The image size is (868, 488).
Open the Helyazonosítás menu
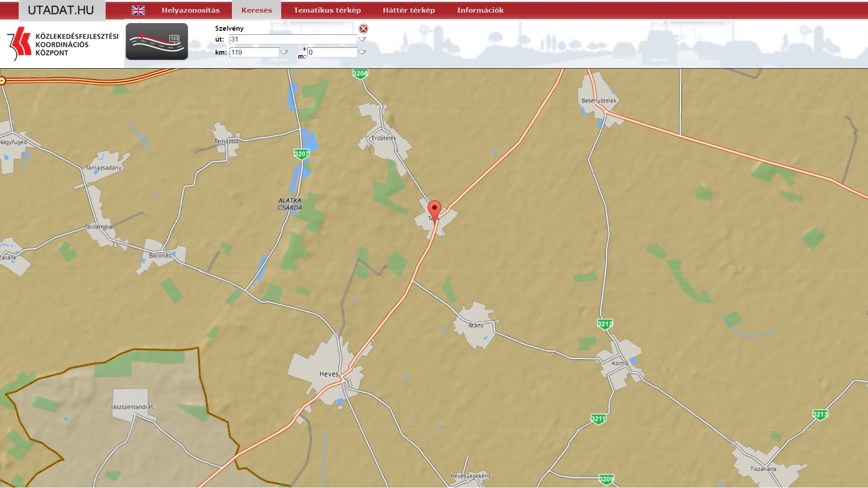190,10
